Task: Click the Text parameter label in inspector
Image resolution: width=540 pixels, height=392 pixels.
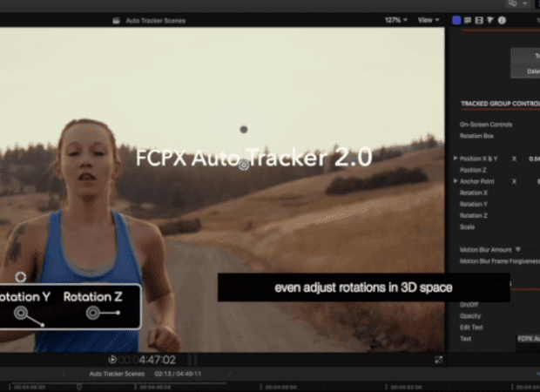Action: pyautogui.click(x=465, y=339)
